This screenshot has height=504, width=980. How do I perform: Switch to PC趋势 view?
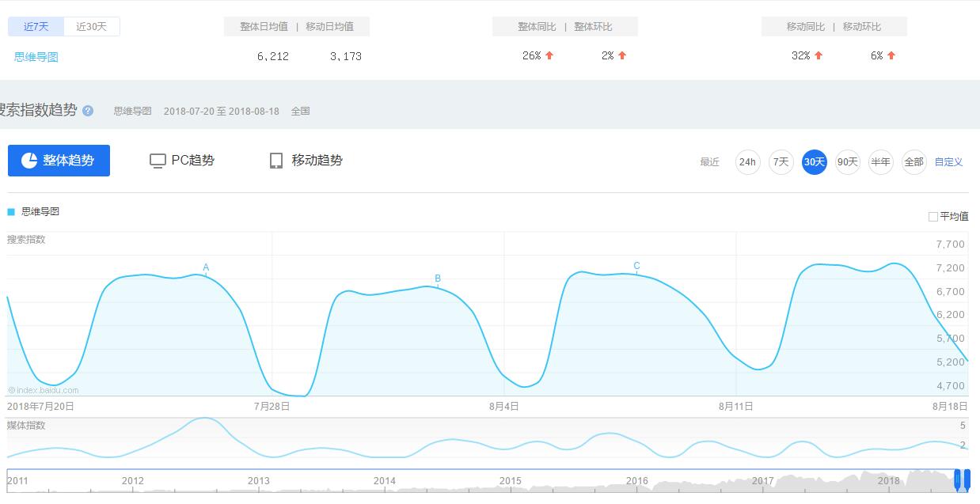pos(181,161)
